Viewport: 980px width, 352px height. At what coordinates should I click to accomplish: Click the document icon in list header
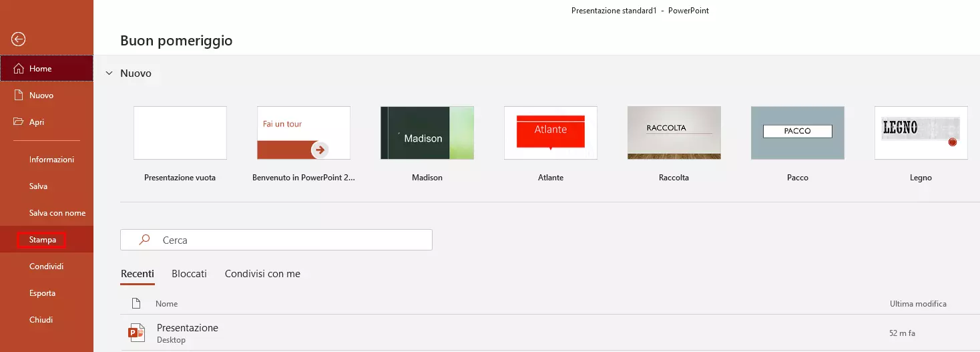(x=136, y=303)
